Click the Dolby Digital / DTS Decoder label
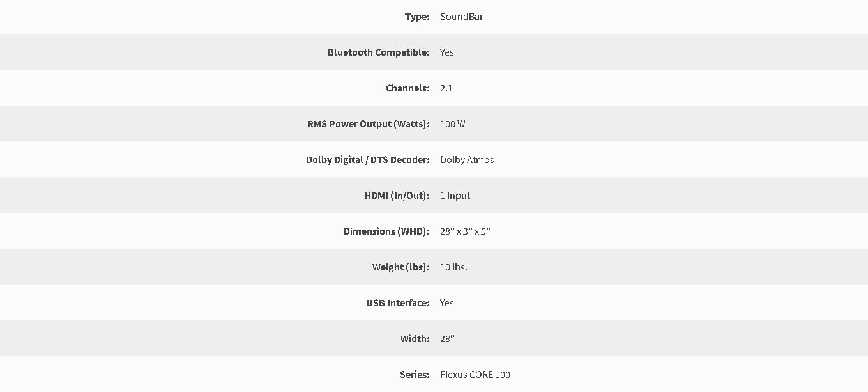Image resolution: width=868 pixels, height=392 pixels. pos(368,160)
